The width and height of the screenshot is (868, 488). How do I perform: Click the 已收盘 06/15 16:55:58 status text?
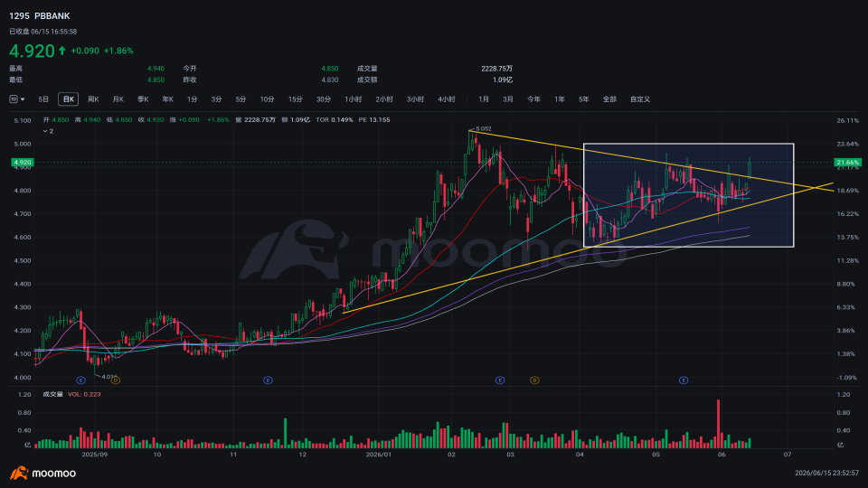[42, 33]
